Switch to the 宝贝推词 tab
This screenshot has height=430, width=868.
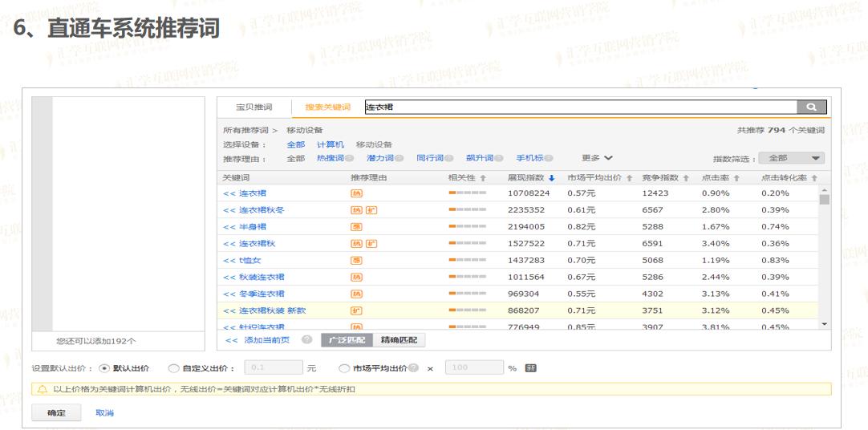pos(254,107)
